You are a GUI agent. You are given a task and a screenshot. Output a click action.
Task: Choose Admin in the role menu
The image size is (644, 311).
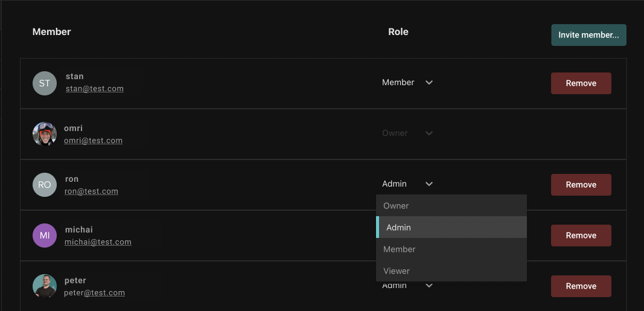point(451,228)
